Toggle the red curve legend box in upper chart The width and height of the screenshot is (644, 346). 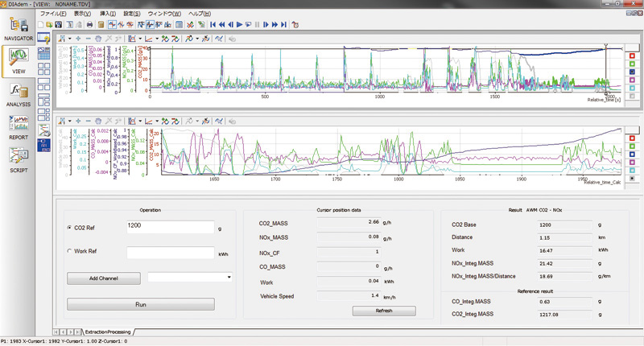[x=634, y=56]
